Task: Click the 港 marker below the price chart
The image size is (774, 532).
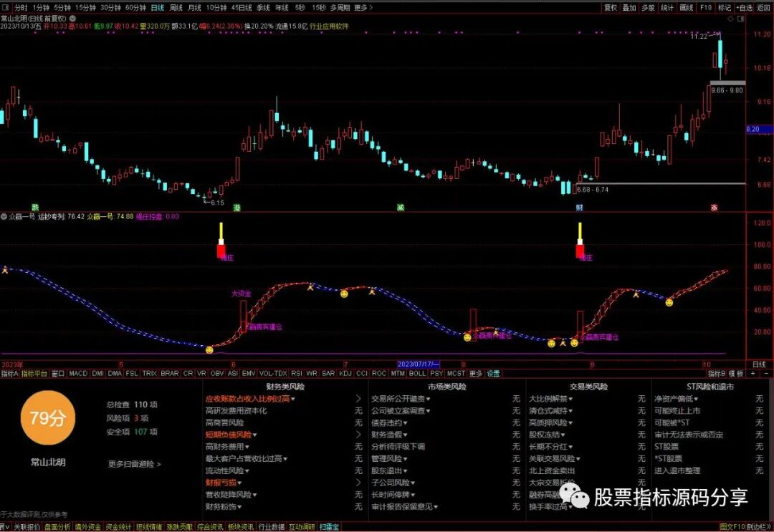Action: pos(237,208)
